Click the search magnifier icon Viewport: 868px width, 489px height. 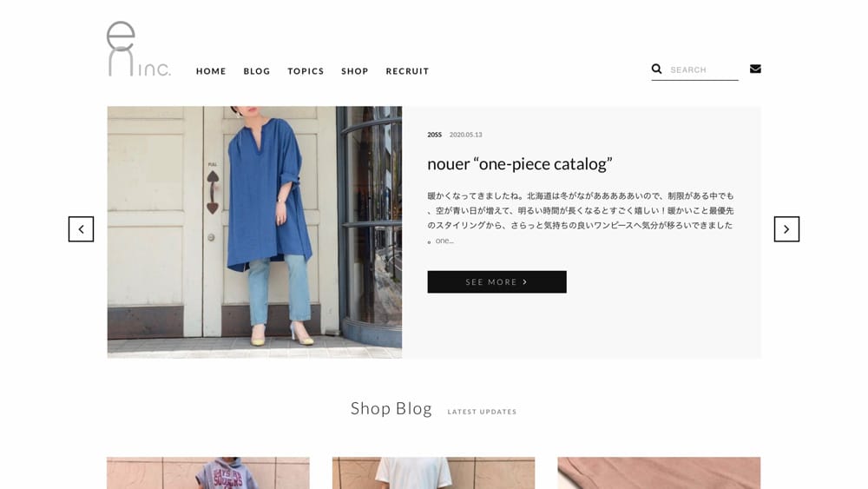pyautogui.click(x=656, y=69)
